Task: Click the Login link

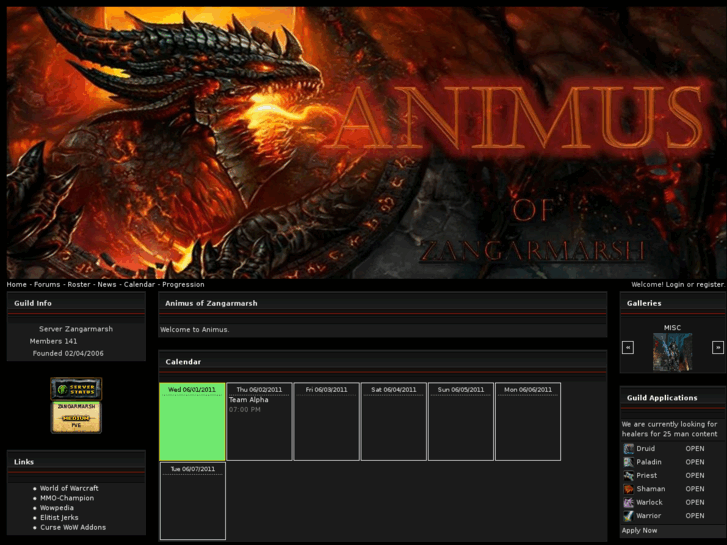Action: (675, 284)
